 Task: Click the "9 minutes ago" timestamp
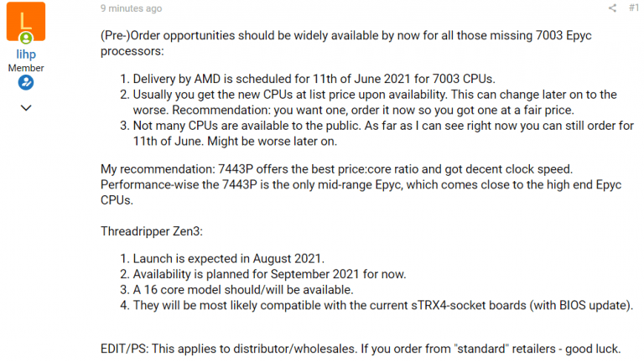coord(132,8)
